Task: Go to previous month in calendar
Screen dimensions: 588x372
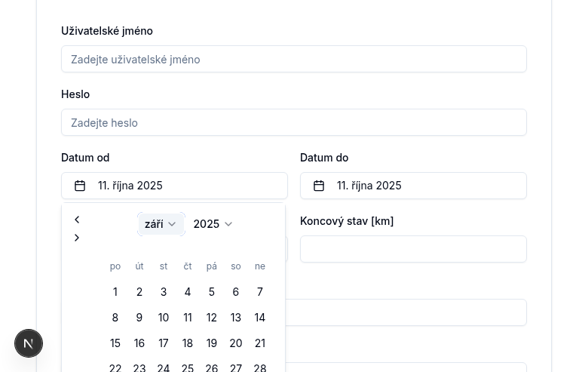Action: click(77, 220)
